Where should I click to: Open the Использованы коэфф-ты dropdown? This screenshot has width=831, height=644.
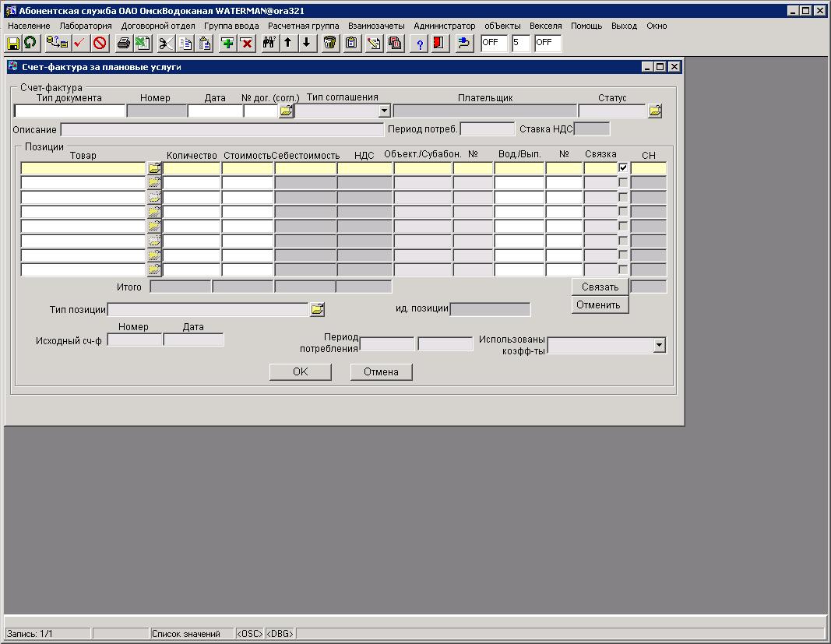pyautogui.click(x=659, y=345)
